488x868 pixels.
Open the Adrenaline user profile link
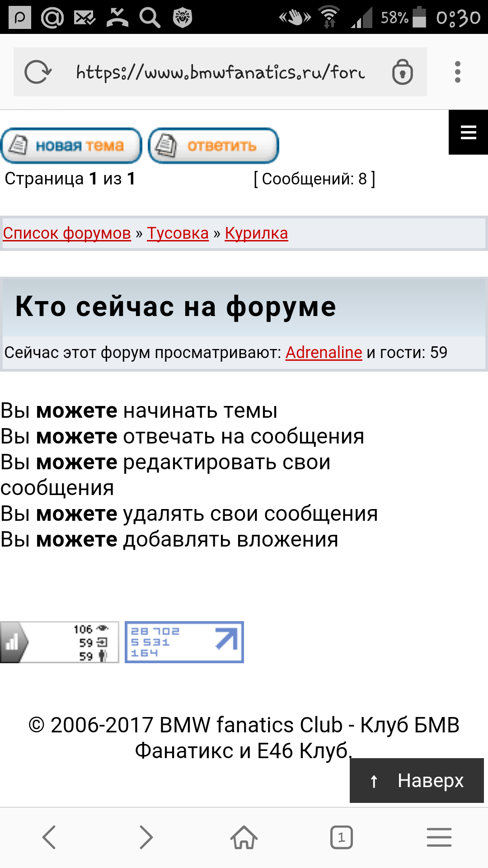coord(324,353)
